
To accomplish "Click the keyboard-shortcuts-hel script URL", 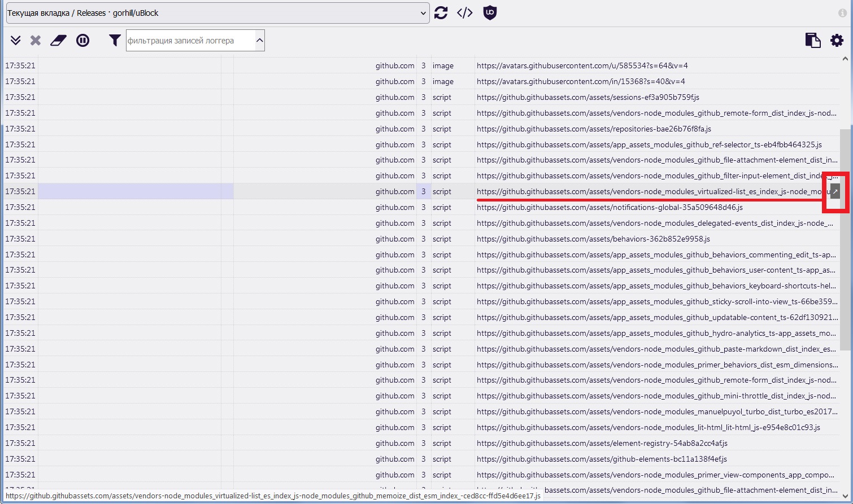I will coord(657,286).
